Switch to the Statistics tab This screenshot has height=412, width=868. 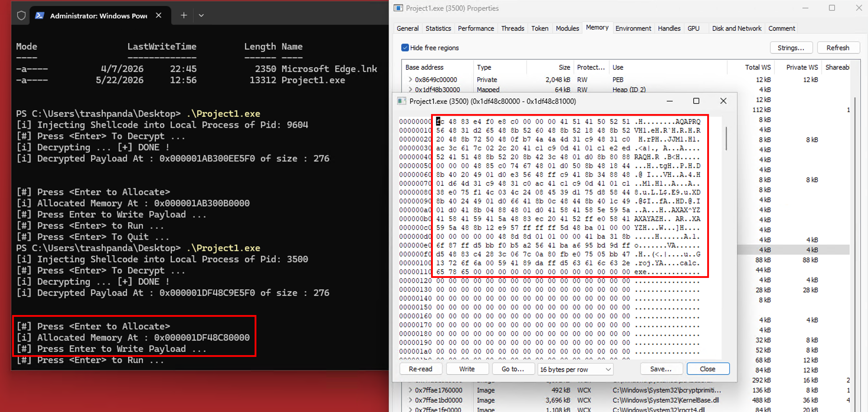tap(438, 28)
